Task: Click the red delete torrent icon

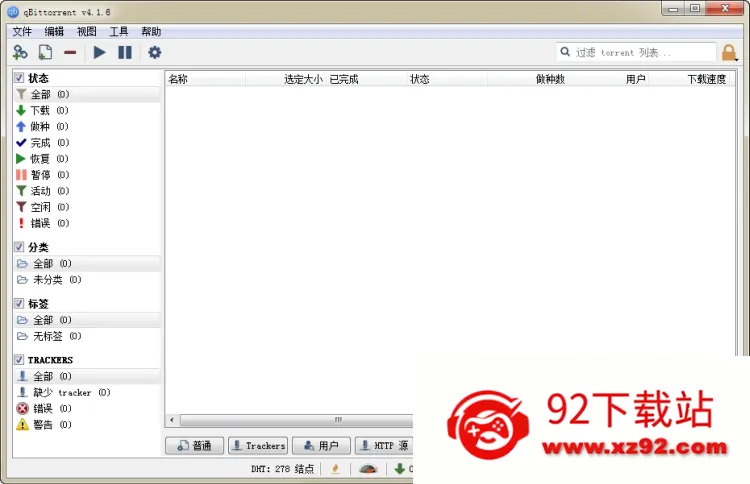Action: tap(70, 53)
